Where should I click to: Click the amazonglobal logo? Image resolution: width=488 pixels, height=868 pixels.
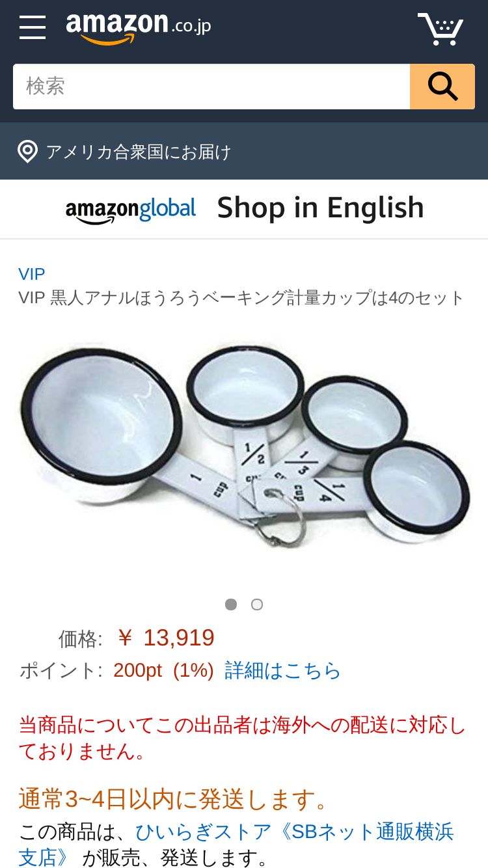[x=131, y=210]
